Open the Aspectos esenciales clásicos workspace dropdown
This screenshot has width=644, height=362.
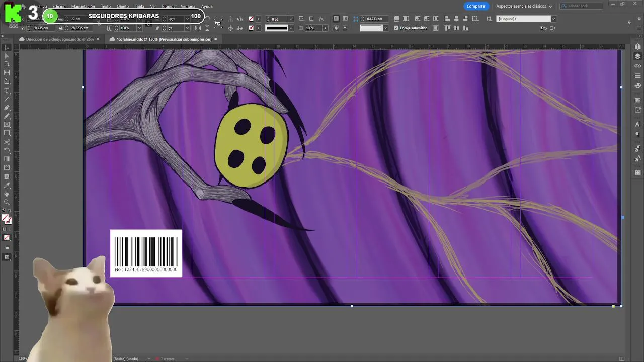pos(524,6)
